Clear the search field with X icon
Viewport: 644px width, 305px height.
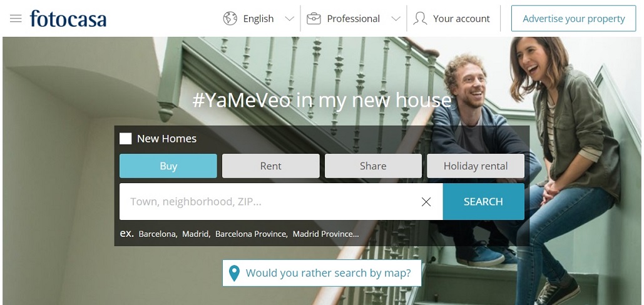[426, 202]
